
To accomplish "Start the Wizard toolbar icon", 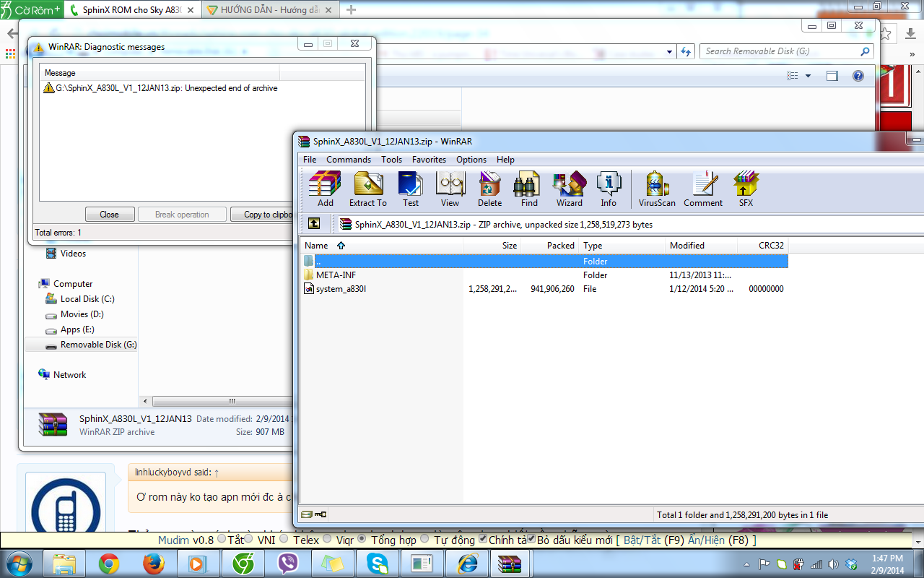I will [570, 189].
